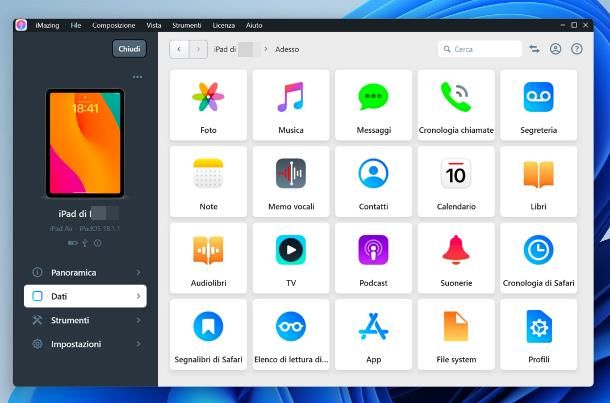Click the help question mark icon

click(577, 49)
